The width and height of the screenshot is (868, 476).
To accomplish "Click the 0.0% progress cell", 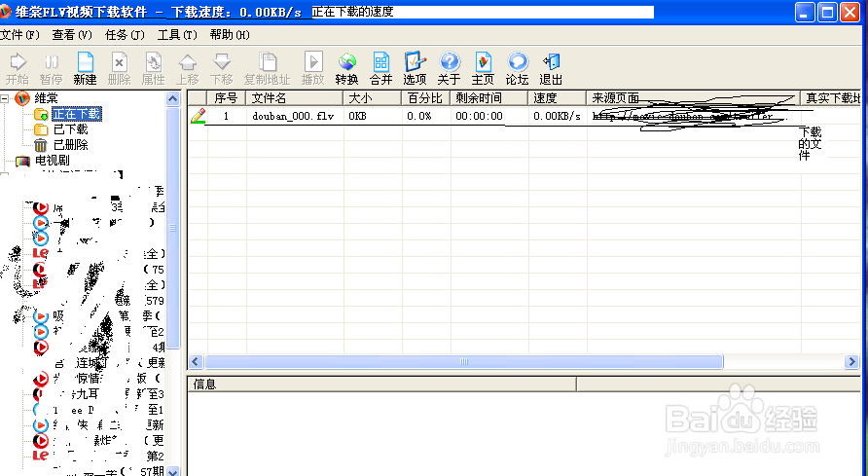I will click(x=419, y=116).
